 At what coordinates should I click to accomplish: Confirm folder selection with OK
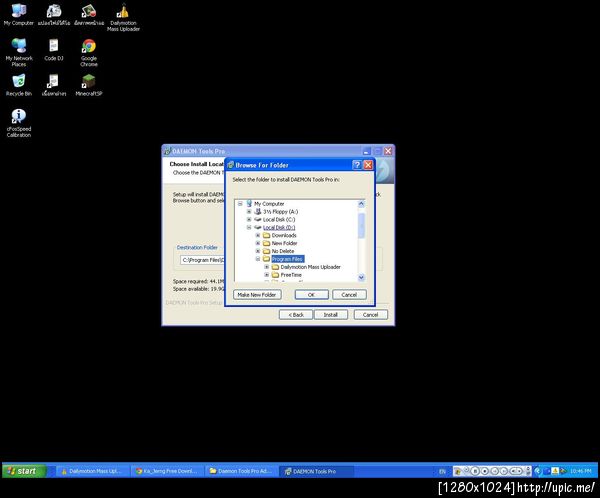tap(311, 295)
